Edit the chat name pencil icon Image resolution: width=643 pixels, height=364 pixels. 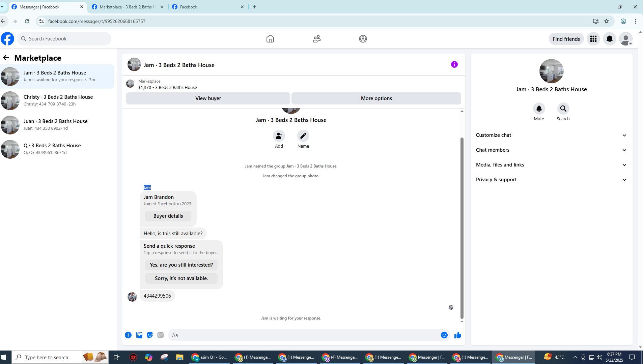[x=303, y=136]
